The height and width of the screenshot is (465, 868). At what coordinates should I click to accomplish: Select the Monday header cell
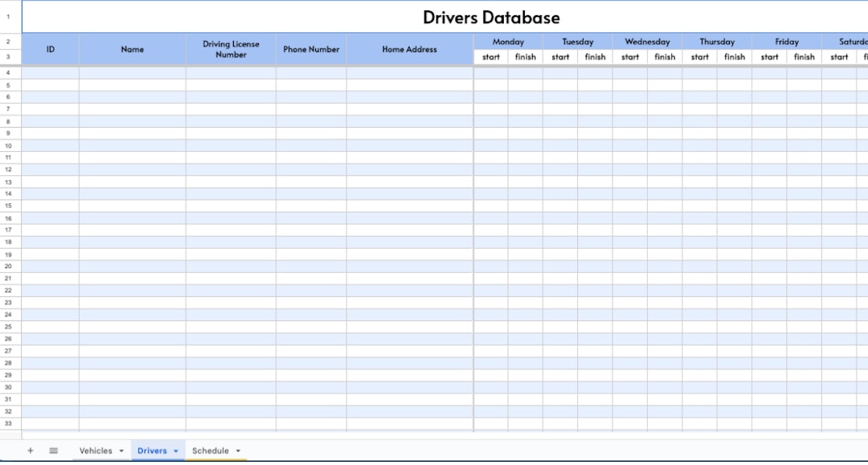click(x=508, y=41)
